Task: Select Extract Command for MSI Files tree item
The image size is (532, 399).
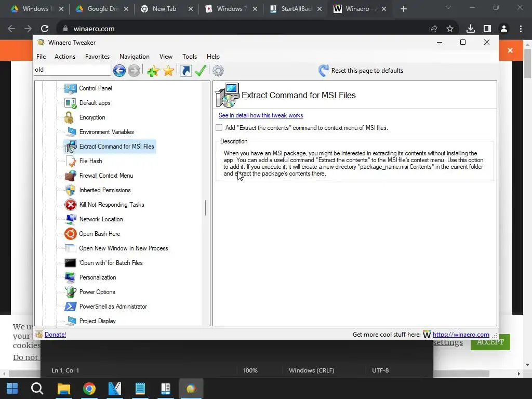Action: coord(116,147)
